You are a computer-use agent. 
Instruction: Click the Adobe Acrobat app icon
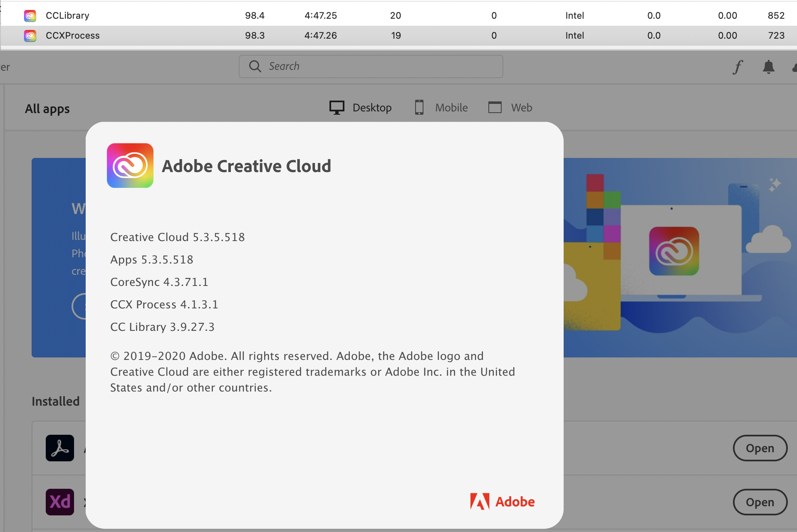(x=59, y=448)
